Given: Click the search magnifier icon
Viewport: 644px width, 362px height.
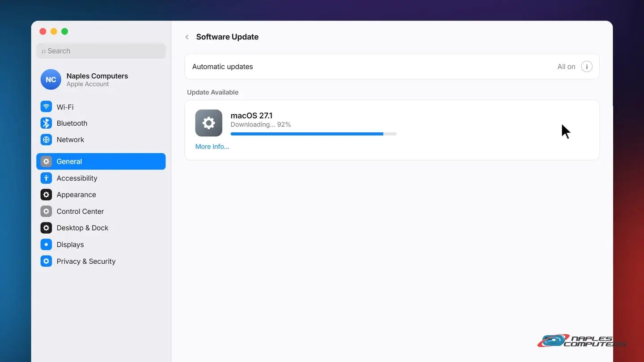Looking at the screenshot, I should (43, 51).
